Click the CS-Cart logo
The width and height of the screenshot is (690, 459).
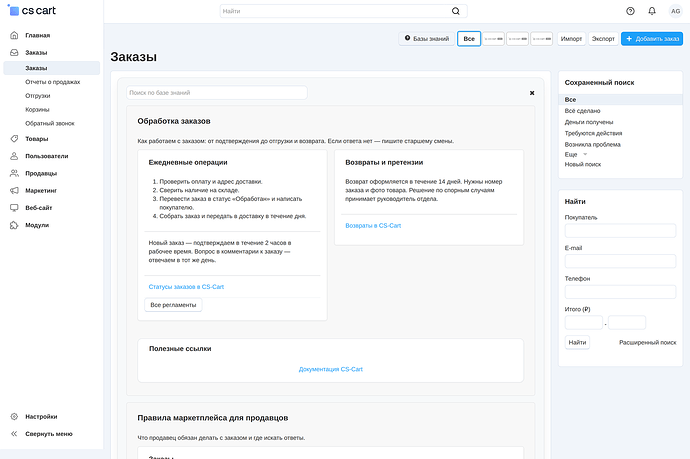[x=32, y=11]
